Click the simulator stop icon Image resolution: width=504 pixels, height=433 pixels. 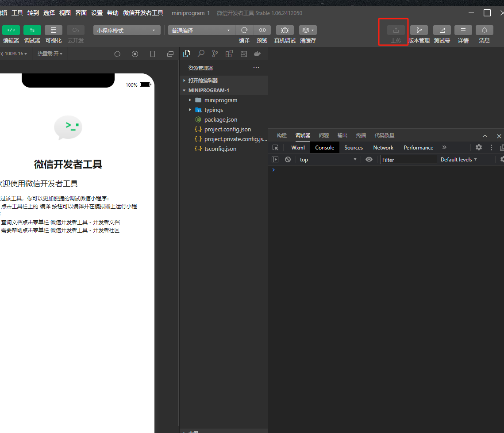[x=135, y=54]
